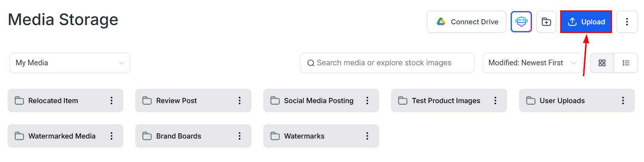Expand the My Media dropdown

coord(70,63)
